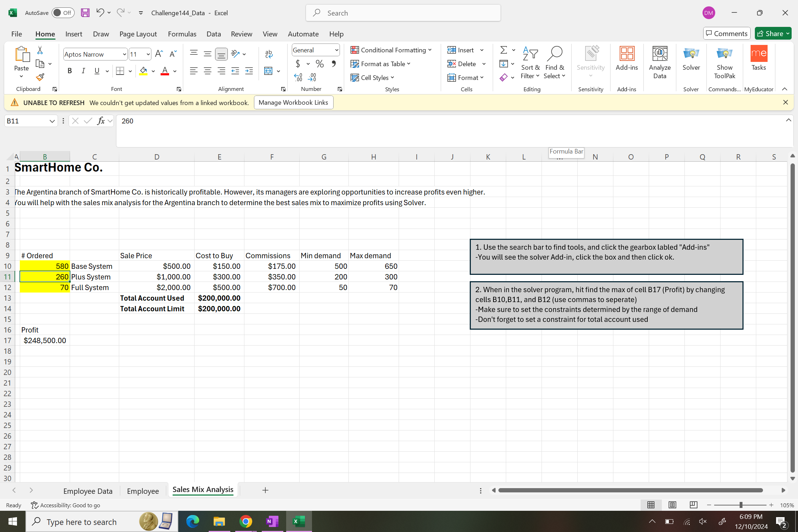Image resolution: width=798 pixels, height=532 pixels.
Task: Expand Format as Table menu
Action: [381, 64]
